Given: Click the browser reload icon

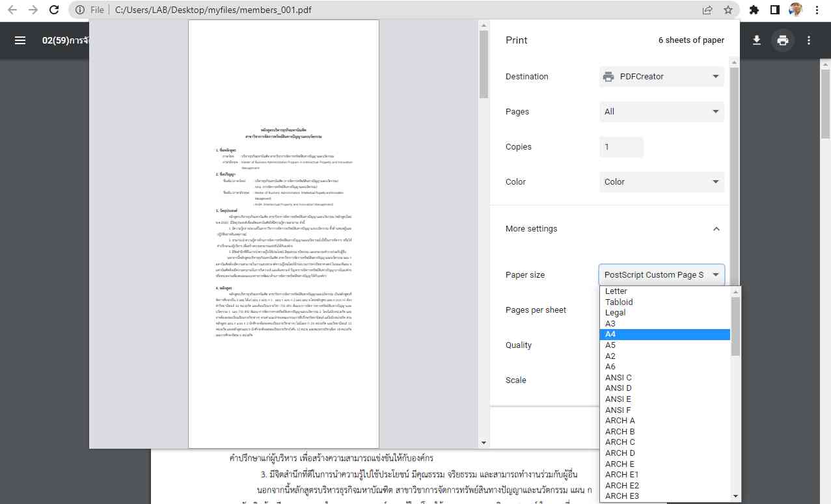Looking at the screenshot, I should (55, 10).
